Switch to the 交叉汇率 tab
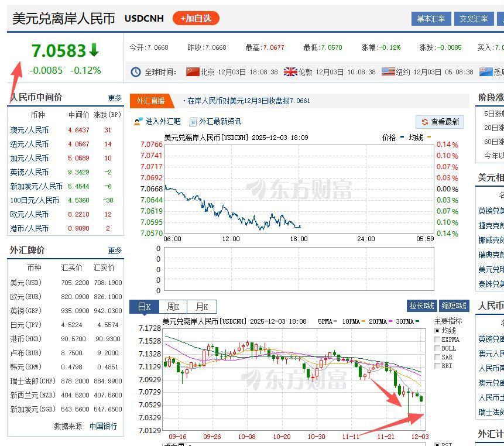Viewport: 504px width, 446px height. (x=474, y=19)
